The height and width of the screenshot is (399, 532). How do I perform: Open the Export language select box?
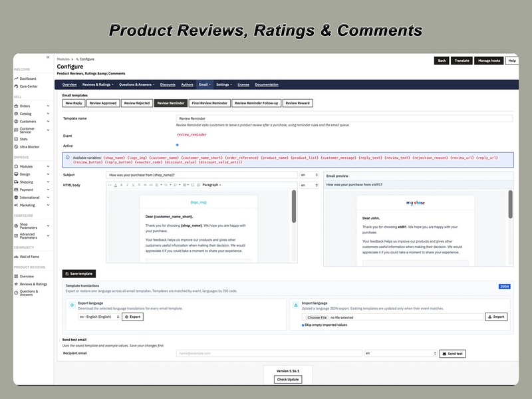pyautogui.click(x=99, y=317)
